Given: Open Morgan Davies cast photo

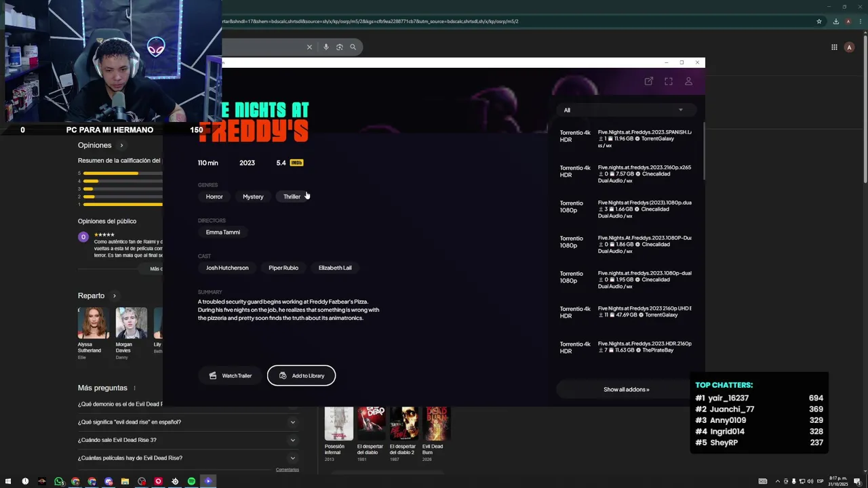Looking at the screenshot, I should point(131,323).
